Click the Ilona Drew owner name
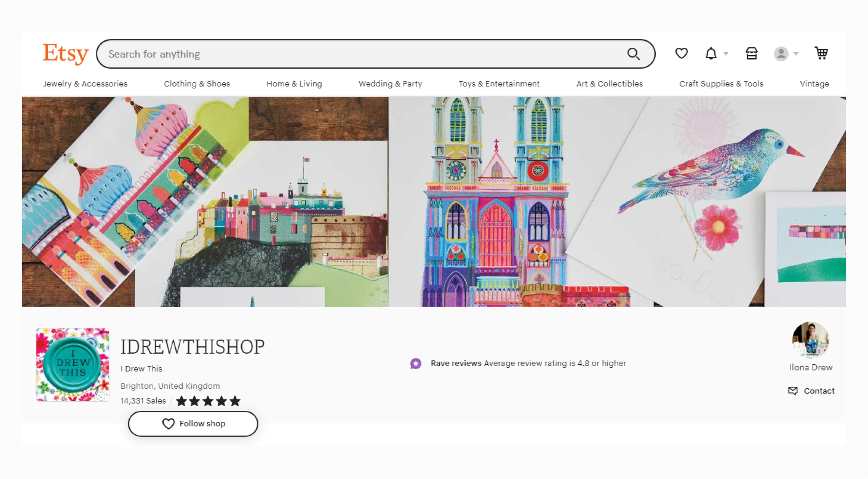This screenshot has width=868, height=479. pos(811,367)
